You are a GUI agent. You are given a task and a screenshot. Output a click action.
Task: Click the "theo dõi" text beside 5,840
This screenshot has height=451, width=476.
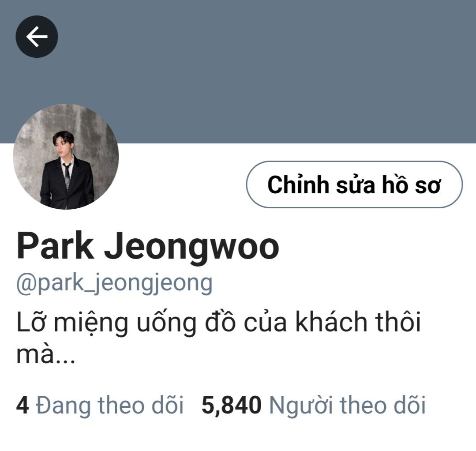[382, 405]
